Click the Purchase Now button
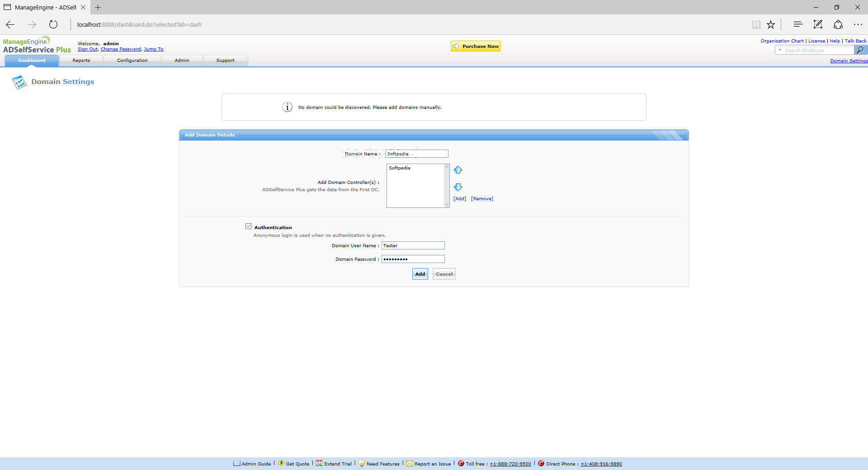Screen dimensions: 868x470 [476, 46]
